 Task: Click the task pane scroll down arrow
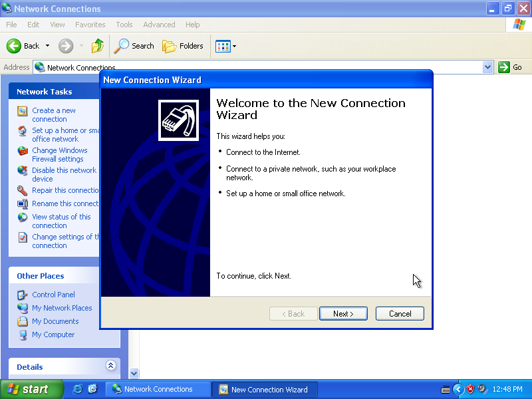(x=134, y=373)
